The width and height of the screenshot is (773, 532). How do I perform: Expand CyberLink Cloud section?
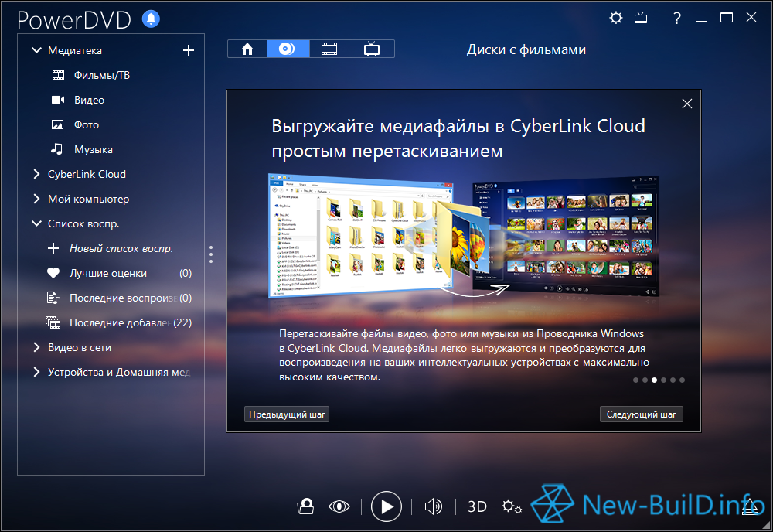coord(36,174)
